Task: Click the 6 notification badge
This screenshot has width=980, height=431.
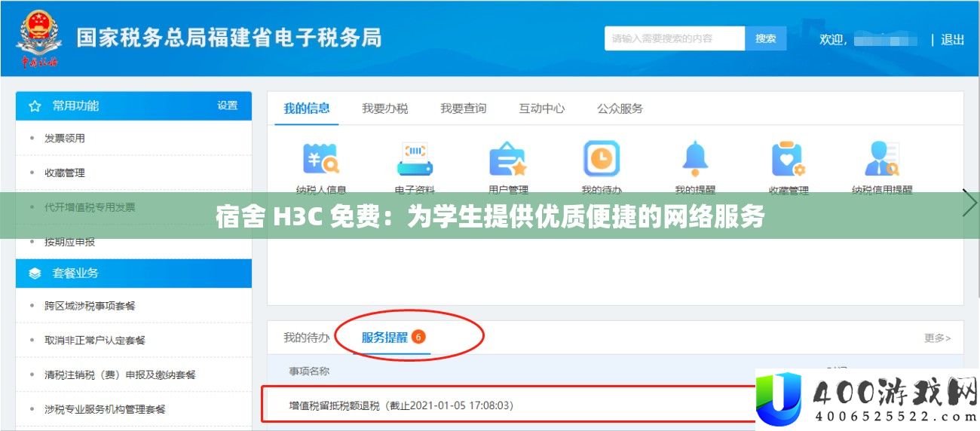Action: click(418, 336)
